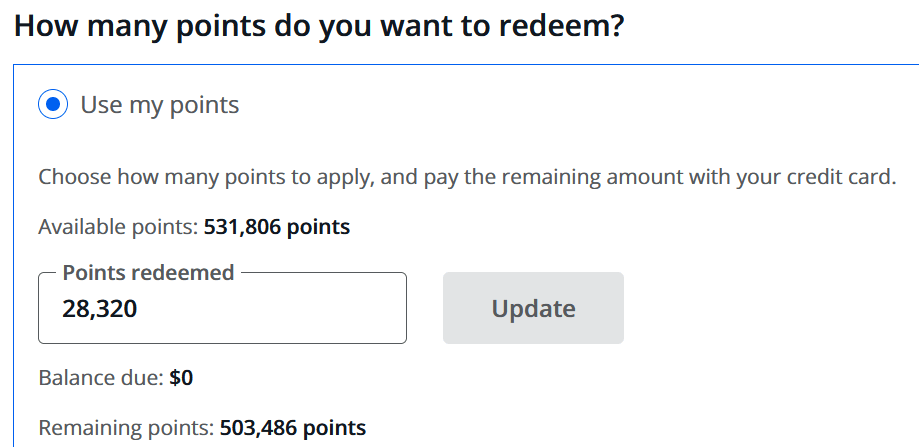Click the blue dot inside the radio button

tap(53, 105)
